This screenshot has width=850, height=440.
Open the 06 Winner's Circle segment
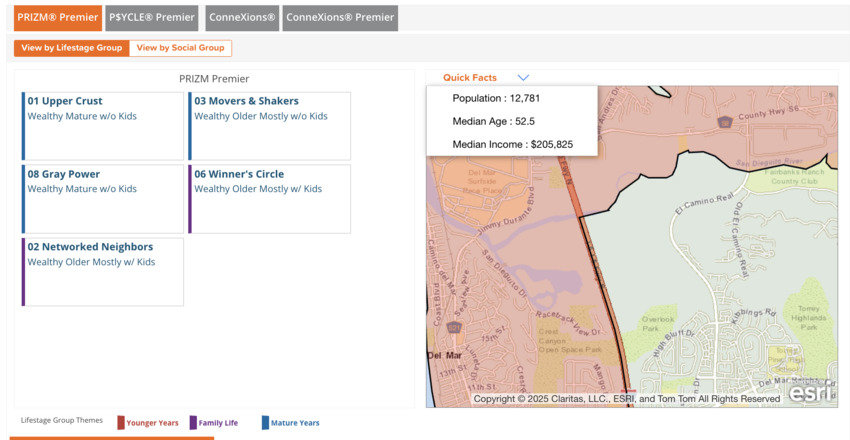coord(269,199)
